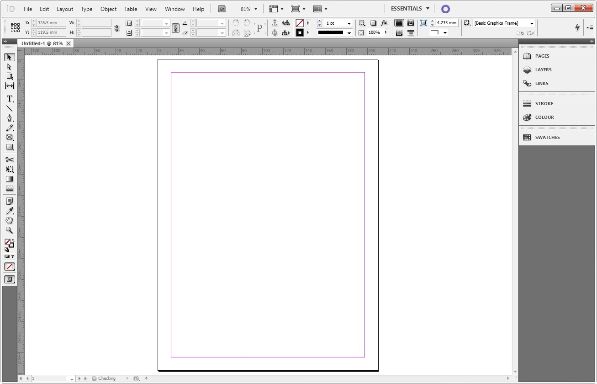The width and height of the screenshot is (597, 384).
Task: Open the Object menu
Action: point(109,9)
